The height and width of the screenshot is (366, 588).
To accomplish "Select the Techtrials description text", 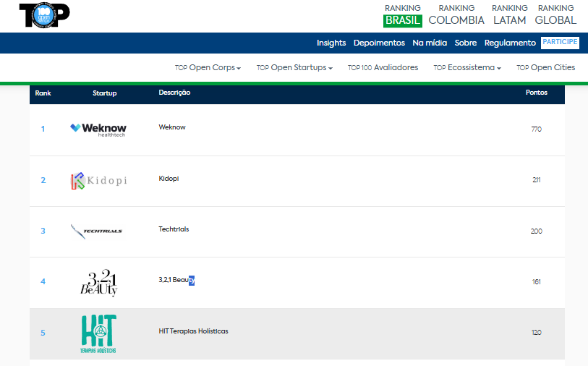I will [174, 229].
